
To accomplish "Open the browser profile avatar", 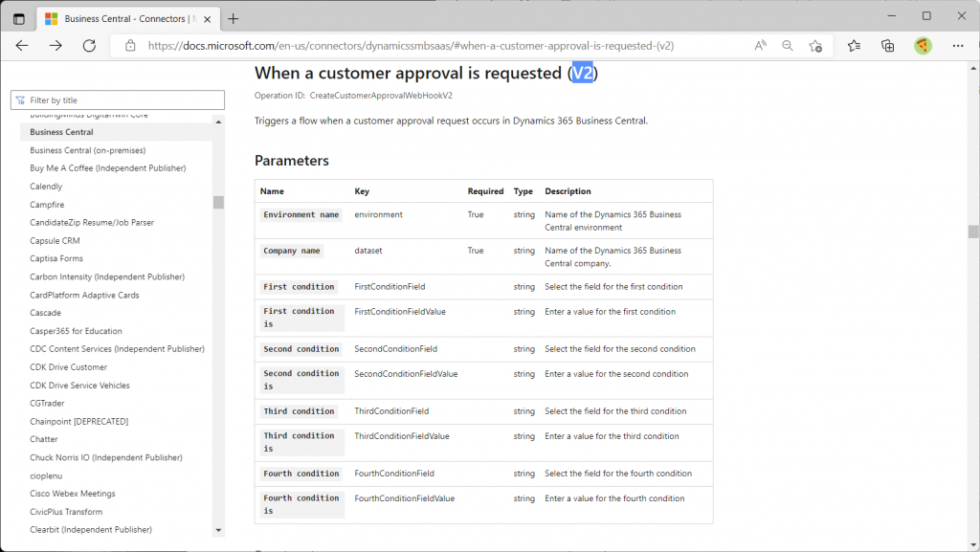I will 923,46.
